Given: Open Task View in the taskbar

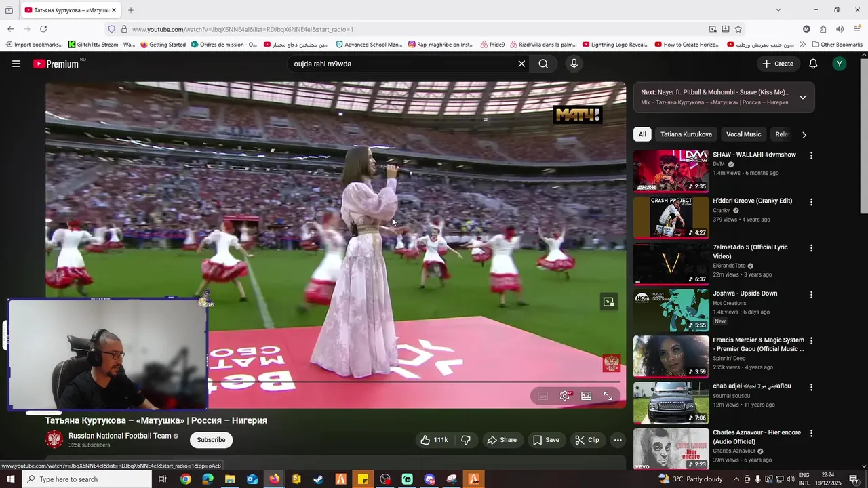Looking at the screenshot, I should pyautogui.click(x=163, y=479).
